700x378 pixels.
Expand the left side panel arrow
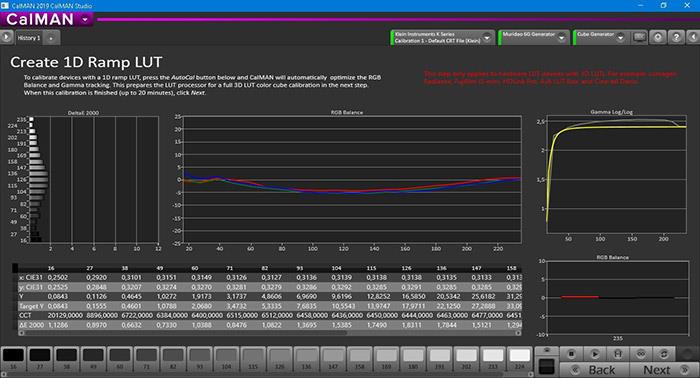tap(6, 37)
